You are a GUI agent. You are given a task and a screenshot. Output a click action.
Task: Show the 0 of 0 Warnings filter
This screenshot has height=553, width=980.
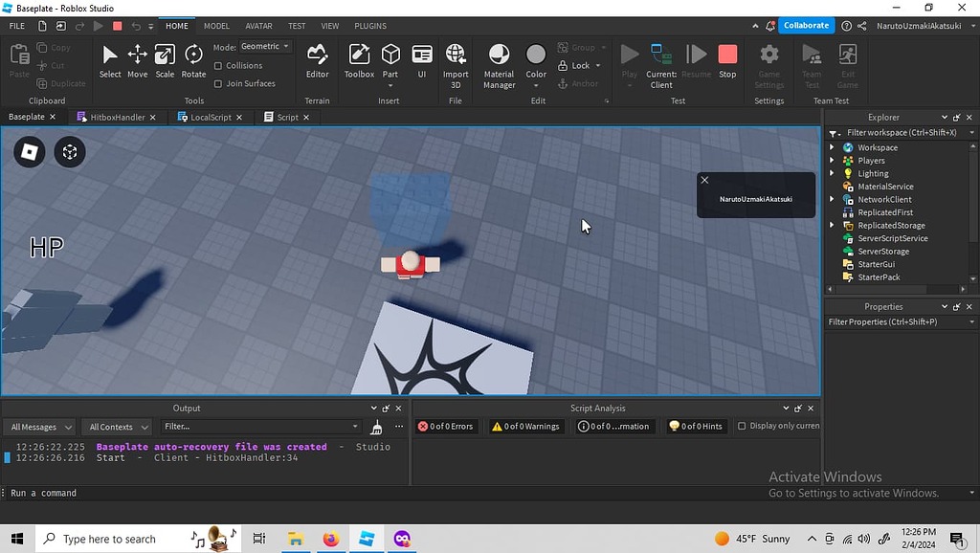[x=525, y=426]
